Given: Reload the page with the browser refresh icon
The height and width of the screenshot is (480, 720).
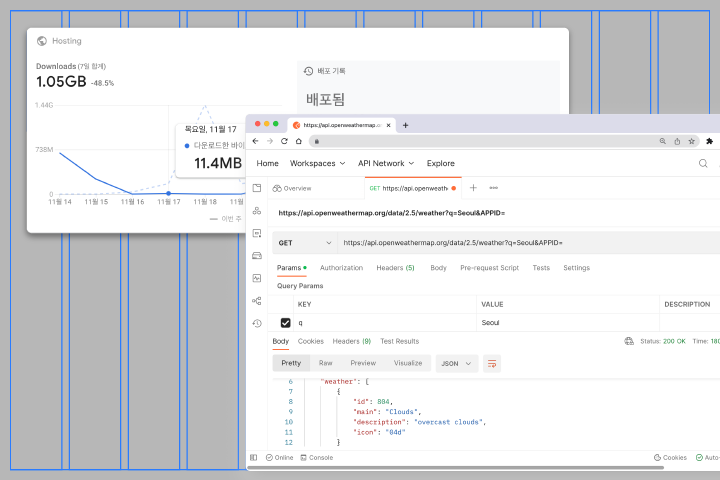Looking at the screenshot, I should (284, 141).
